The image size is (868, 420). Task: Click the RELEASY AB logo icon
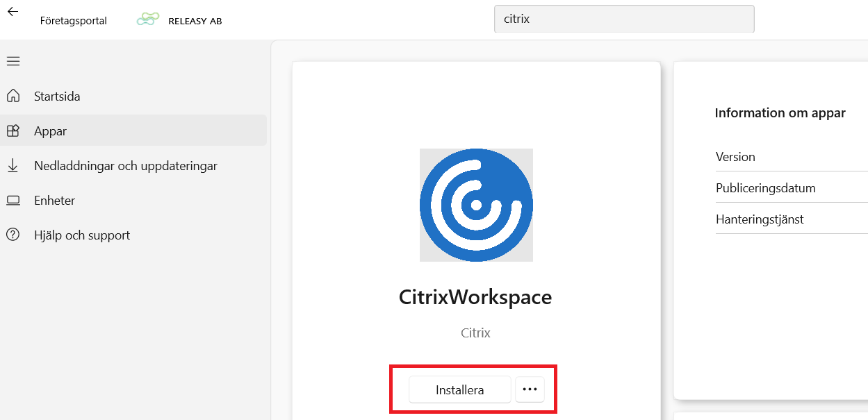point(148,20)
